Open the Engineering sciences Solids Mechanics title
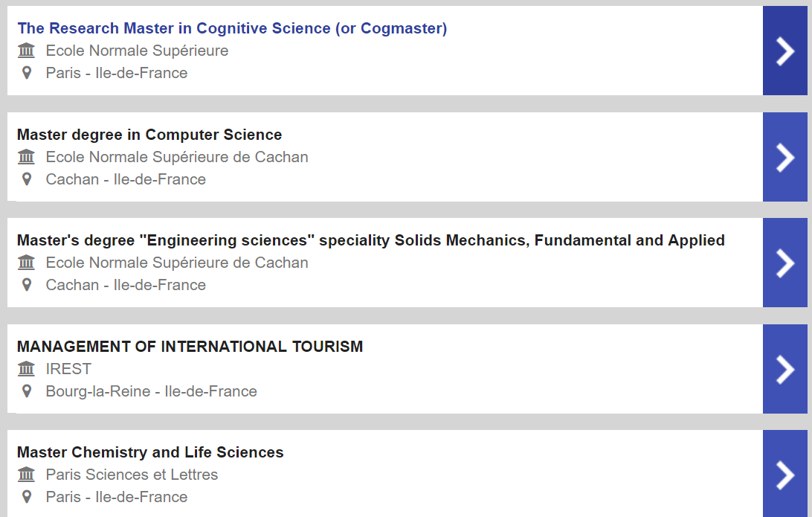The height and width of the screenshot is (517, 812). 371,240
